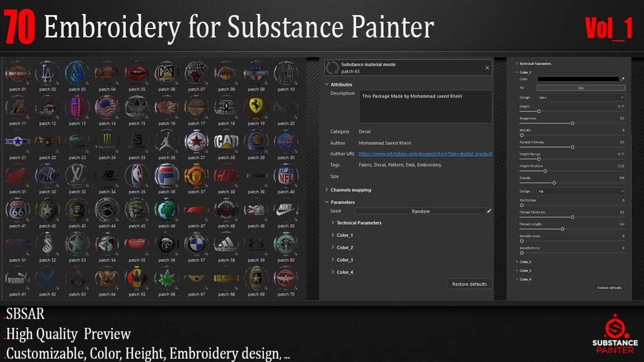The image size is (644, 362).
Task: Click Restore defaults in the slider parameters panel
Action: pos(609,288)
